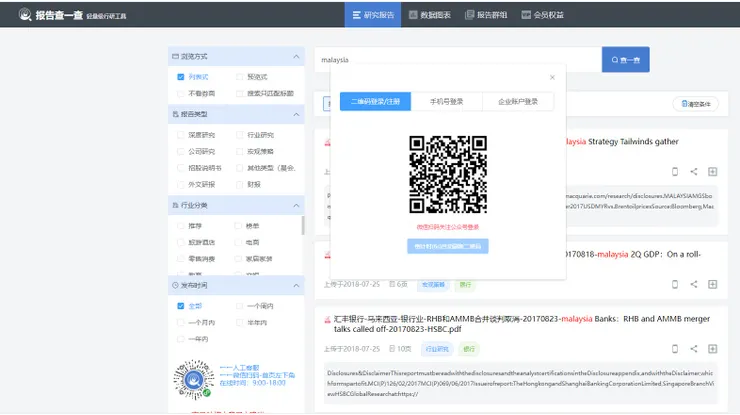Screen dimensions: 740x415
Task: Click the mobile view icon on HSBC RHB result
Action: coord(675,349)
